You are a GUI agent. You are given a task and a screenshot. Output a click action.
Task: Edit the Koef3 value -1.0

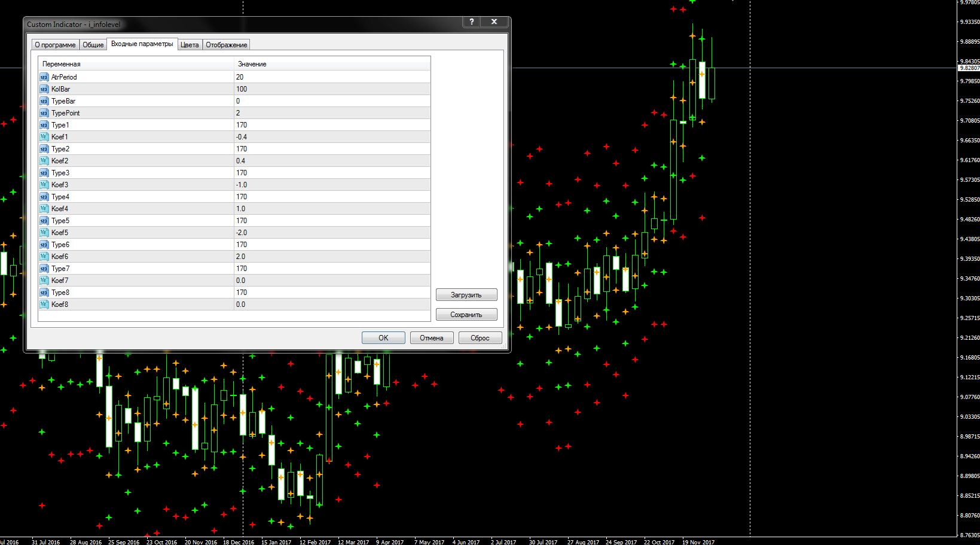[332, 185]
